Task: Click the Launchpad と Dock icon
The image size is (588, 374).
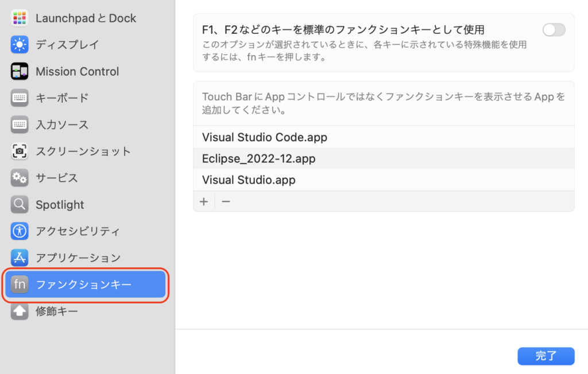Action: [x=19, y=18]
